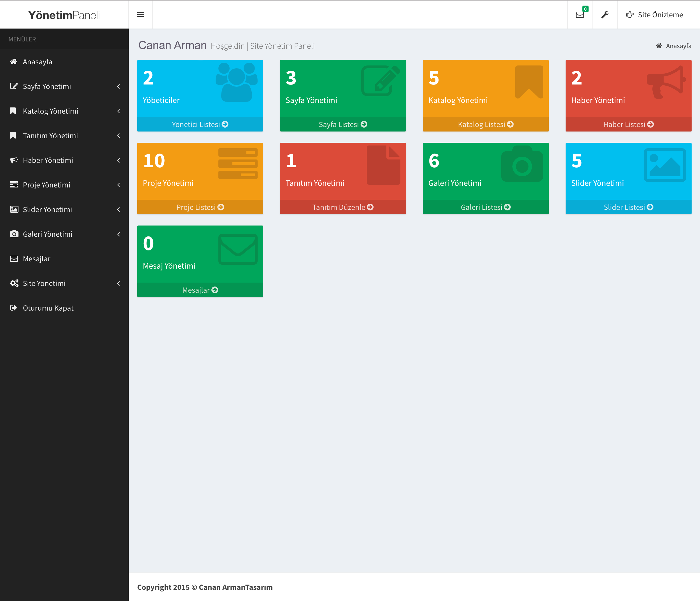Click the green 0 badge on mail icon

(x=585, y=9)
